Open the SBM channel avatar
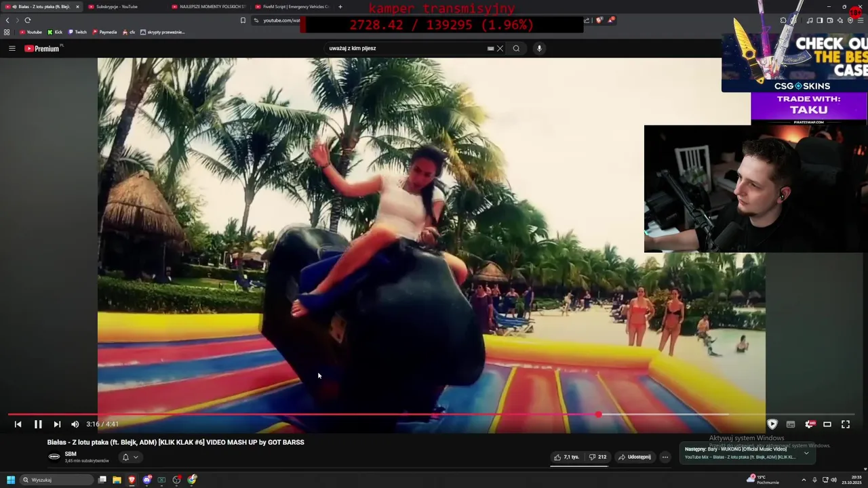Image resolution: width=868 pixels, height=488 pixels. (54, 457)
